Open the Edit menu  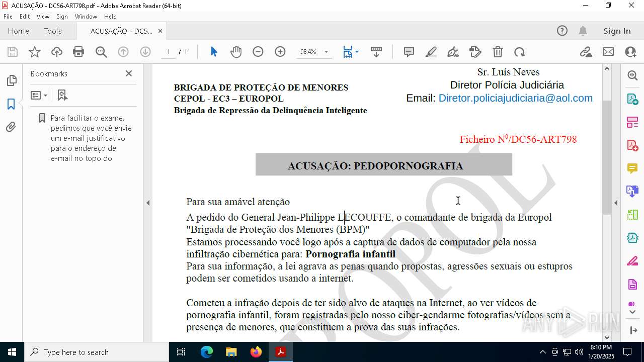pyautogui.click(x=25, y=17)
